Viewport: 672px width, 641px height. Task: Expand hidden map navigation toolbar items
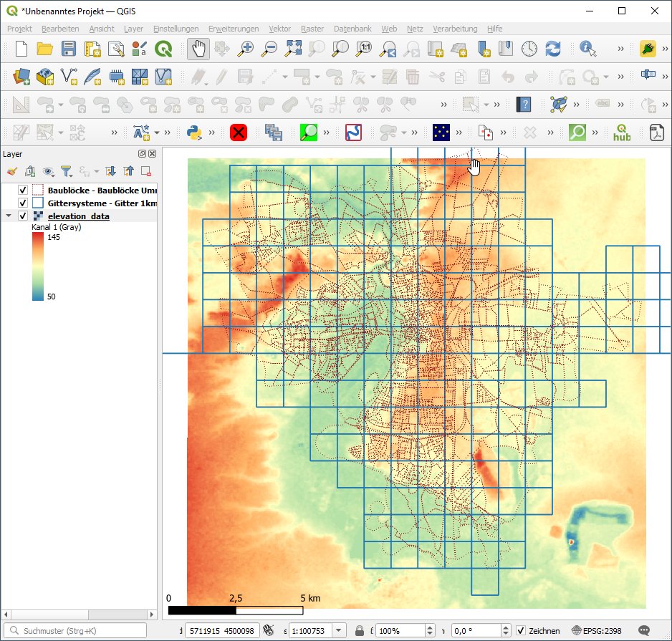(x=620, y=49)
